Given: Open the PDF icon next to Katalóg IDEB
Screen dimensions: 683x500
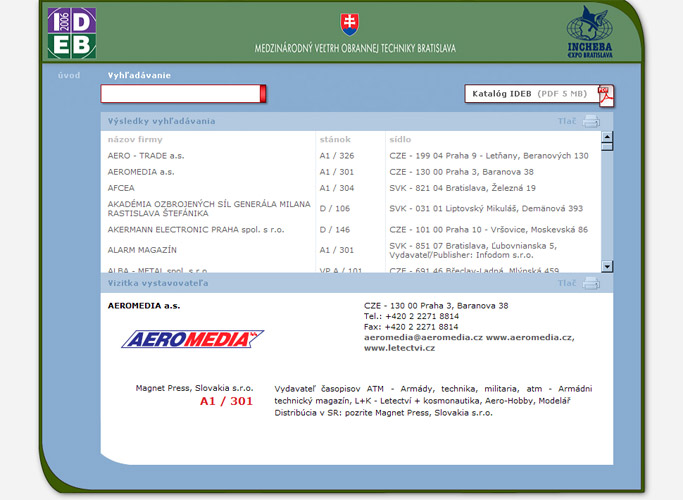Looking at the screenshot, I should point(605,95).
